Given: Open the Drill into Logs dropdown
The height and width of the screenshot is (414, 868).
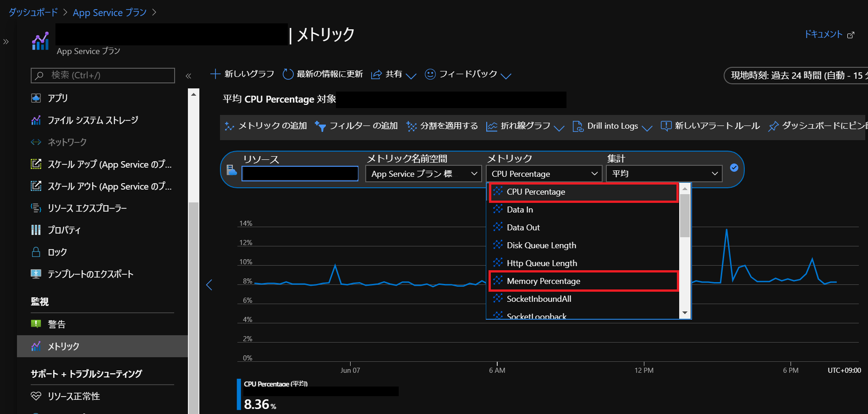Looking at the screenshot, I should pos(613,126).
